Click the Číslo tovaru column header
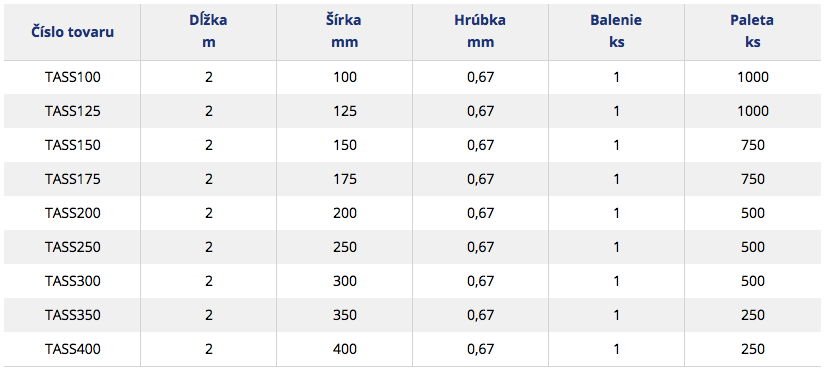This screenshot has width=825, height=371. click(x=72, y=32)
